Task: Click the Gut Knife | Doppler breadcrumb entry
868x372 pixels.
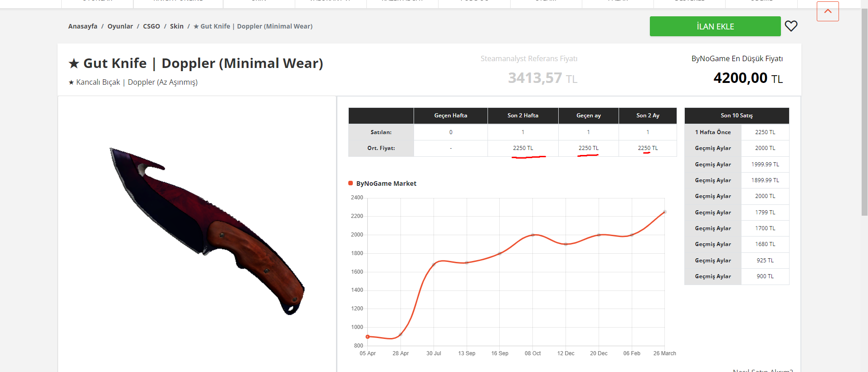Action: point(253,26)
